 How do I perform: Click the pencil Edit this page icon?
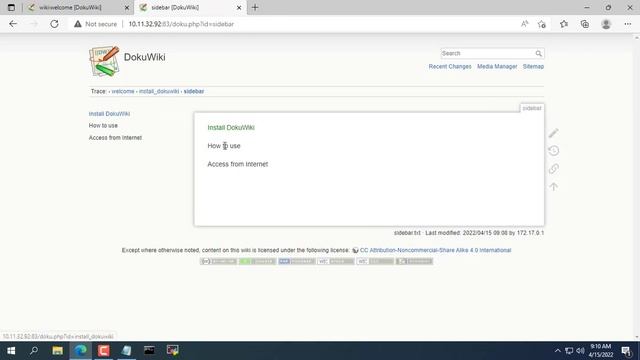point(553,133)
